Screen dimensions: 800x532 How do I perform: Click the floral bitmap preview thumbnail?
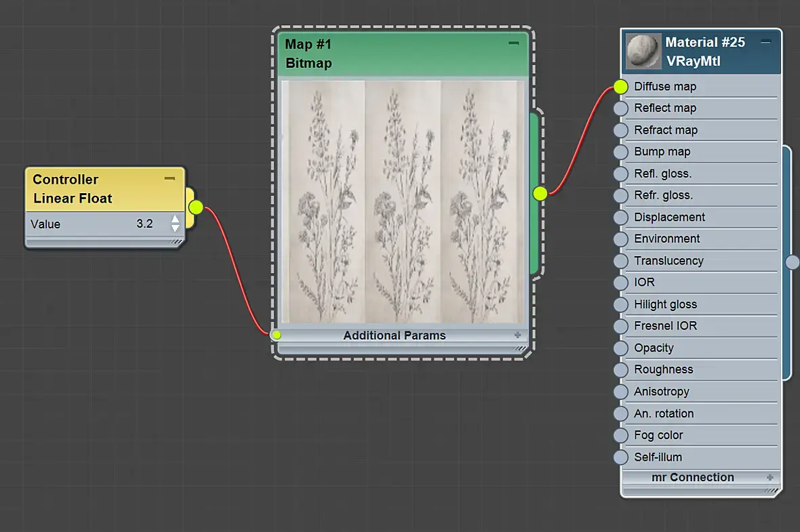point(403,201)
